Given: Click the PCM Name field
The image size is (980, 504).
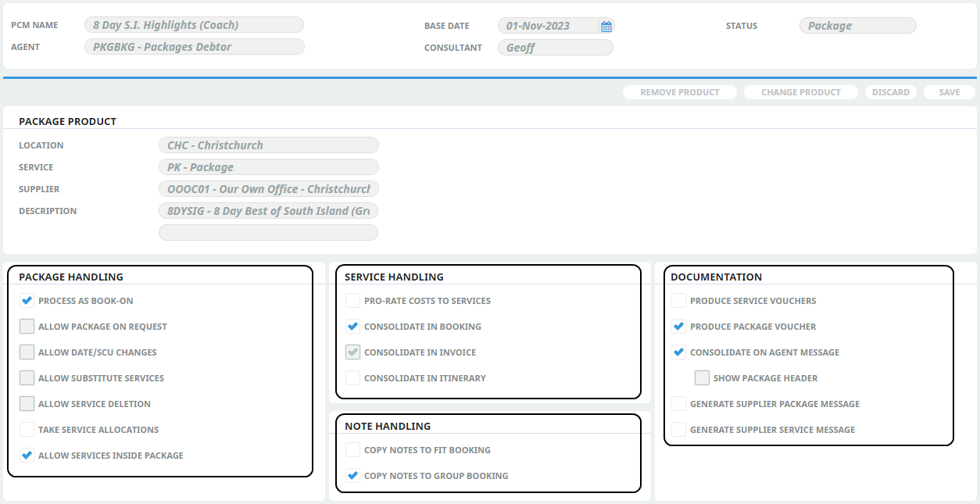Looking at the screenshot, I should 194,25.
